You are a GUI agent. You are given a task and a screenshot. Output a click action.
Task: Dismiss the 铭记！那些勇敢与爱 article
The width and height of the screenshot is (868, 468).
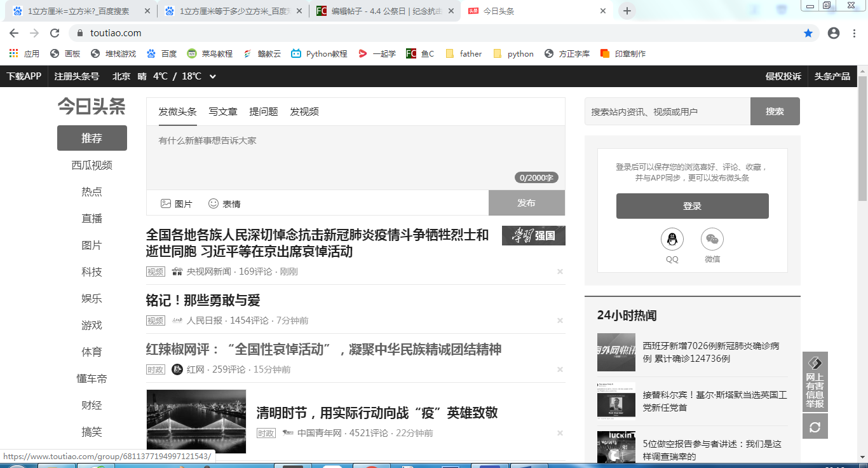(560, 320)
